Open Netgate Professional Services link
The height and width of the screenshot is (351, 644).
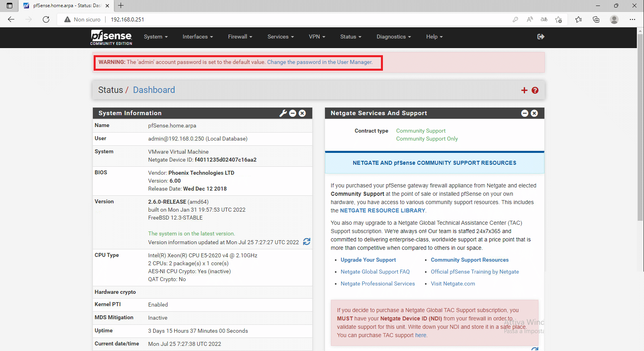378,283
